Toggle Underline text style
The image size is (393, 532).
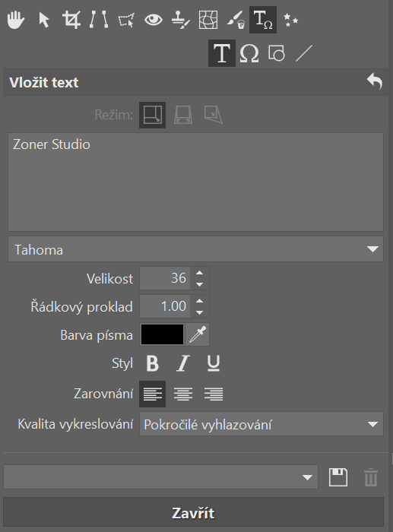pos(214,363)
